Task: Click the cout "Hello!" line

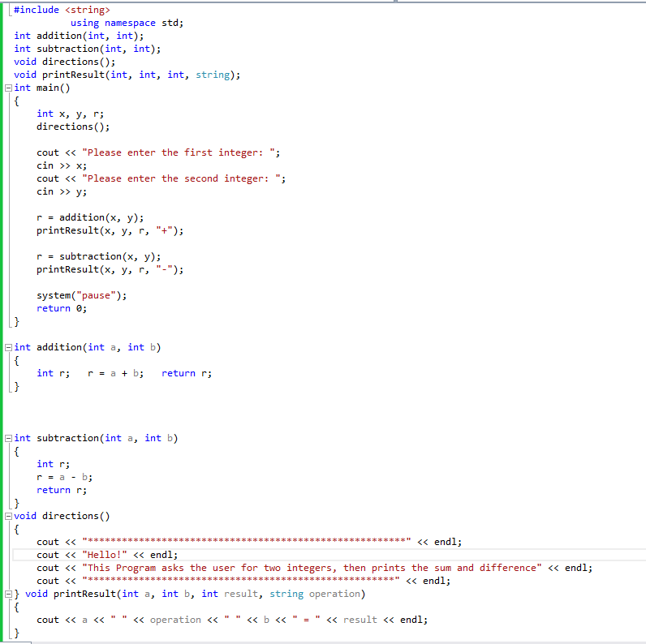Action: pyautogui.click(x=107, y=555)
